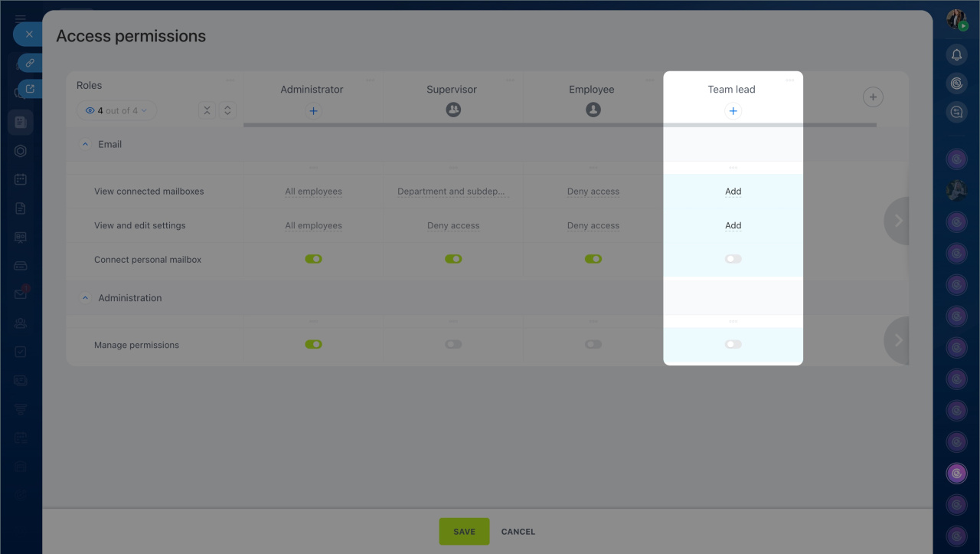
Task: Click the plus icon under Team lead
Action: pos(733,111)
